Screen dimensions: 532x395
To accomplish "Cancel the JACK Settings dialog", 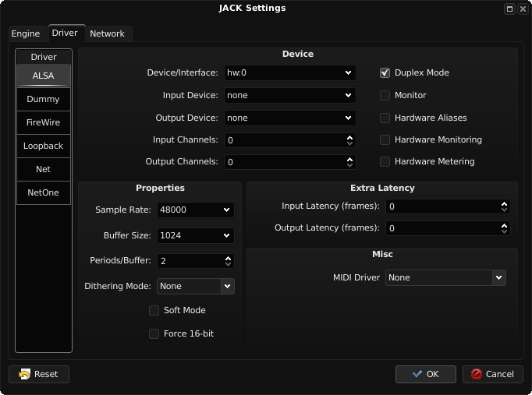I will tap(493, 374).
